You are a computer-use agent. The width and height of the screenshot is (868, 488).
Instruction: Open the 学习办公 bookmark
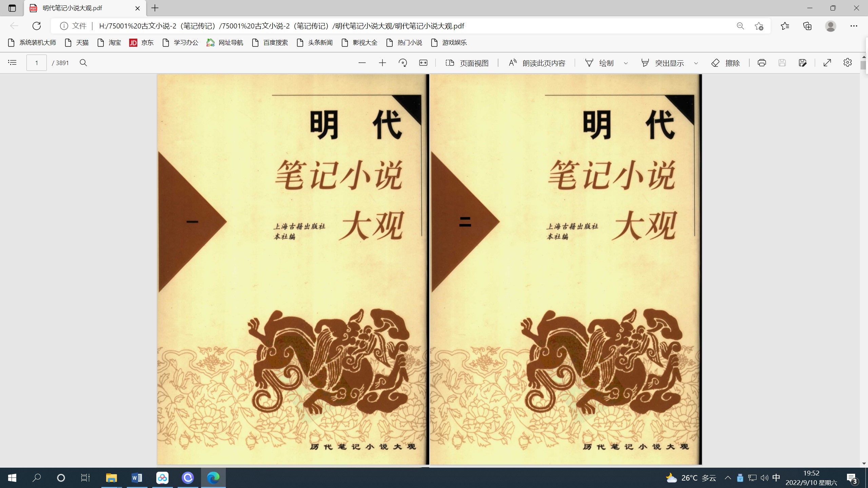[x=180, y=43]
